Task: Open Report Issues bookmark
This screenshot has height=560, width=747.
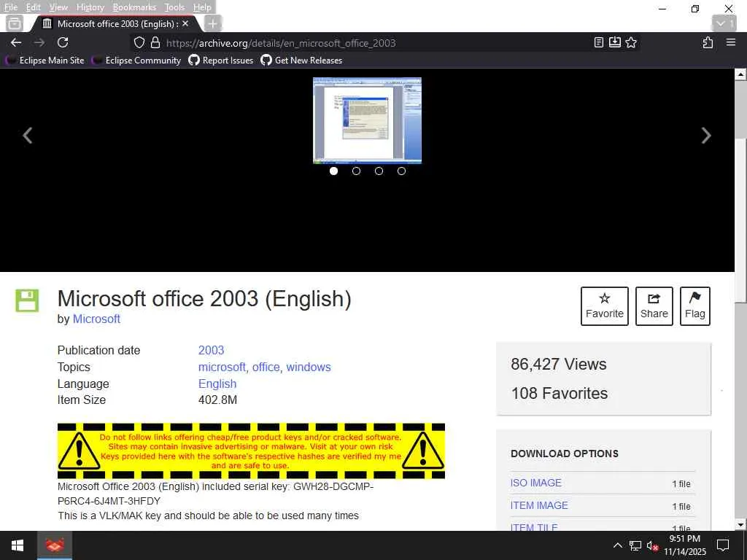Action: point(221,60)
